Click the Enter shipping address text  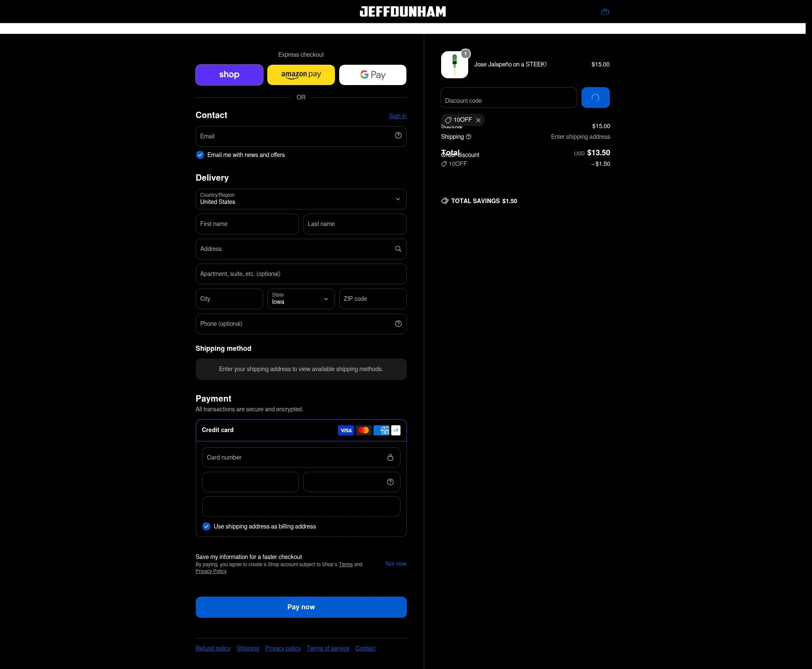581,137
